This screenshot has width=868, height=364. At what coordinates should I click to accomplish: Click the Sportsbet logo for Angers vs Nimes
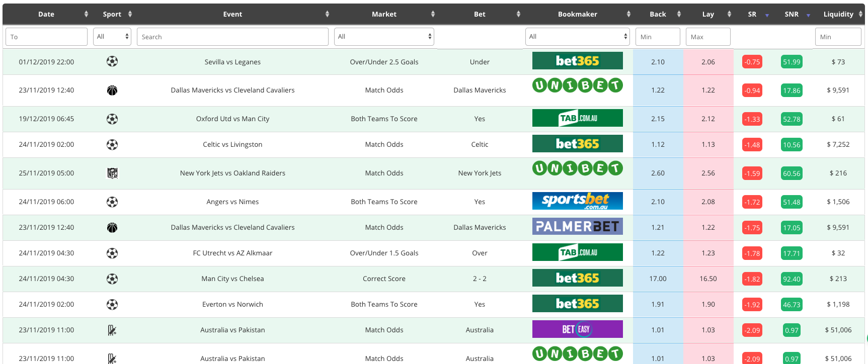[578, 201]
